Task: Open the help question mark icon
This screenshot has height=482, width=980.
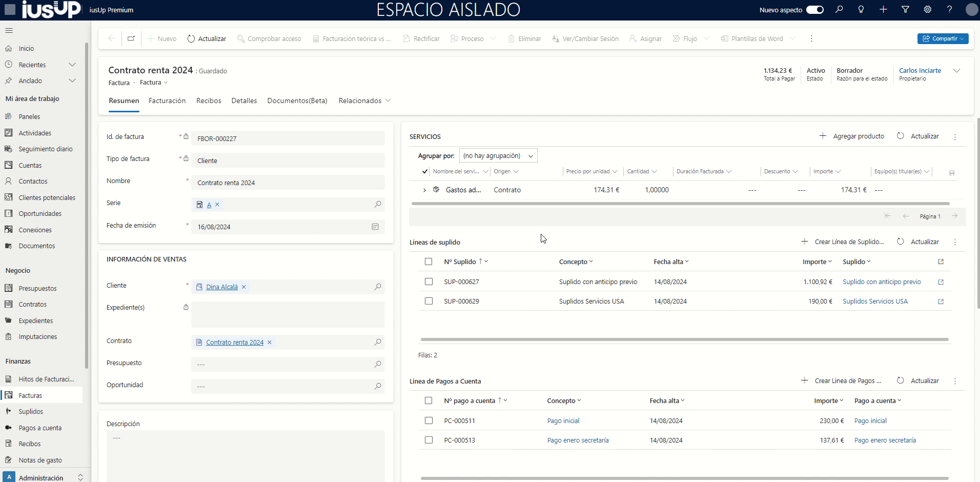Action: pyautogui.click(x=950, y=10)
